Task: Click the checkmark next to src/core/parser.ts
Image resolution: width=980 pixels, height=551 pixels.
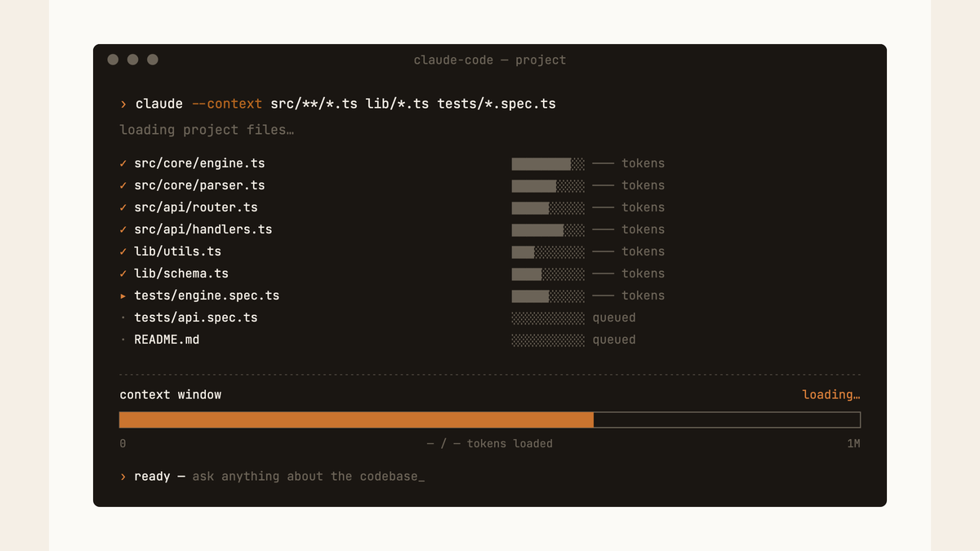Action: click(123, 185)
